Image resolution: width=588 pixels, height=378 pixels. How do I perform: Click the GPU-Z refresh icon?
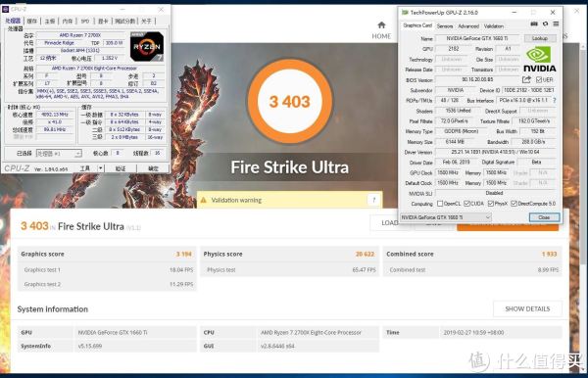pos(545,24)
